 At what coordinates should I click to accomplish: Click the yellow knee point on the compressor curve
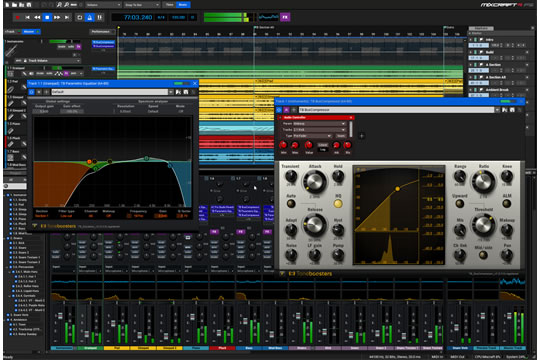[x=397, y=189]
